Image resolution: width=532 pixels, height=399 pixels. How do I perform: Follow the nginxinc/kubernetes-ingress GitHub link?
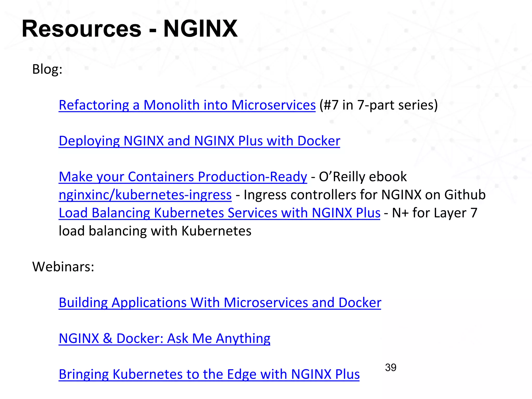(x=145, y=195)
